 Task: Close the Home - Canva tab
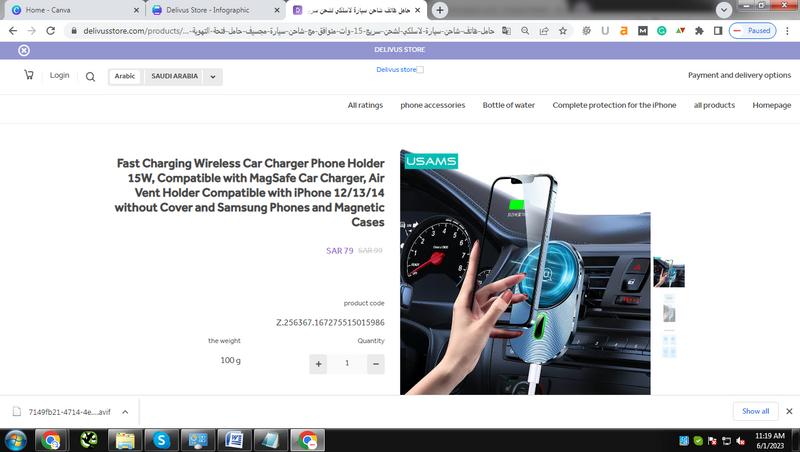click(x=136, y=10)
